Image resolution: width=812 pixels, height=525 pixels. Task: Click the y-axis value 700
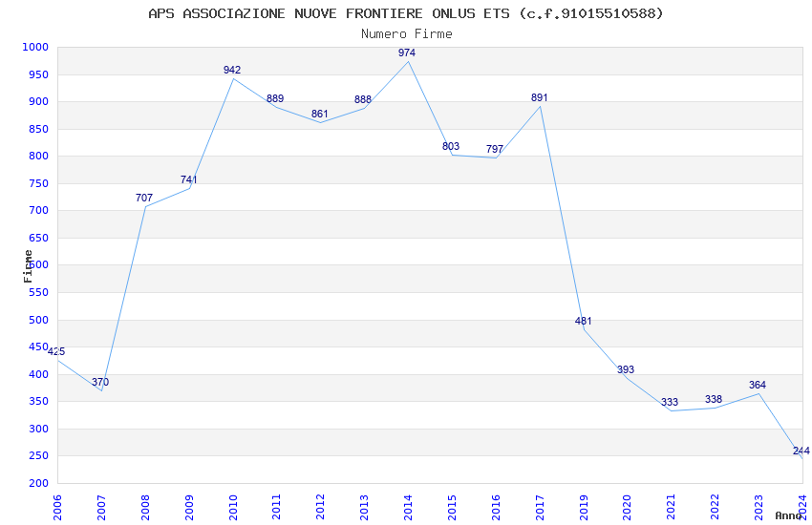pos(38,211)
